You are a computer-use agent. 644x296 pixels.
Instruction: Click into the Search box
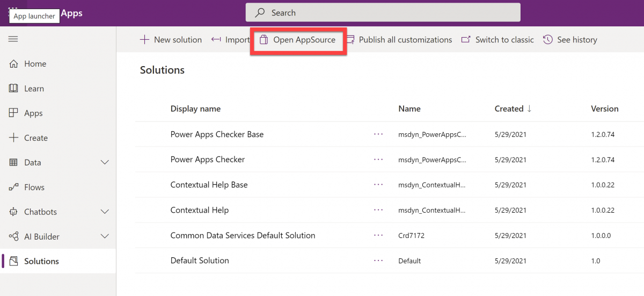383,12
